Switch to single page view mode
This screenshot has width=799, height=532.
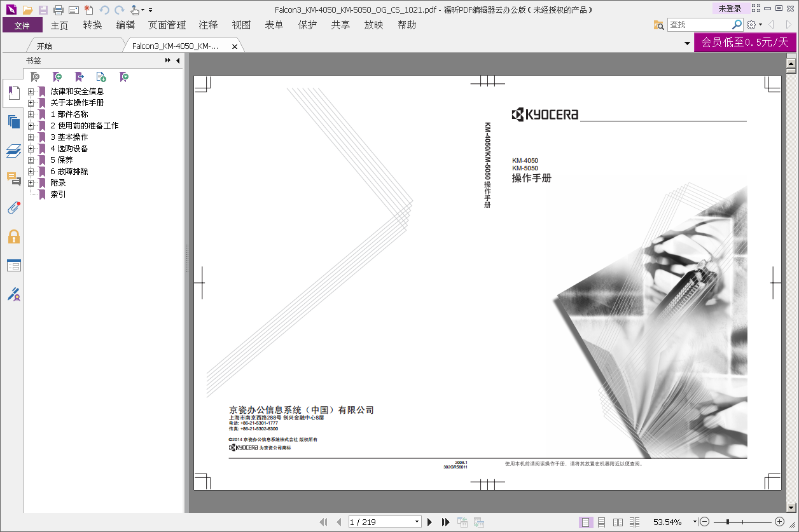(586, 522)
